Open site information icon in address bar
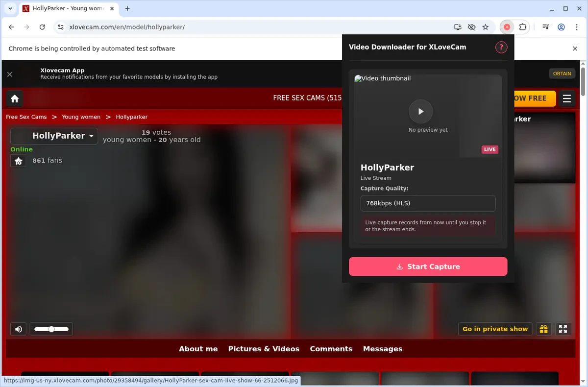 60,27
